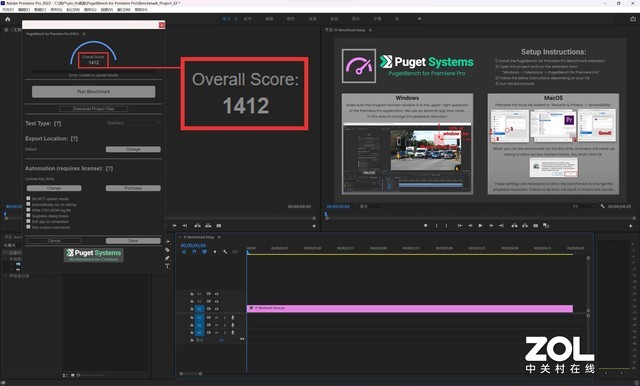Viewport: 640px width, 386px height.
Task: Check 'Exit app on completion' option
Action: coord(28,221)
